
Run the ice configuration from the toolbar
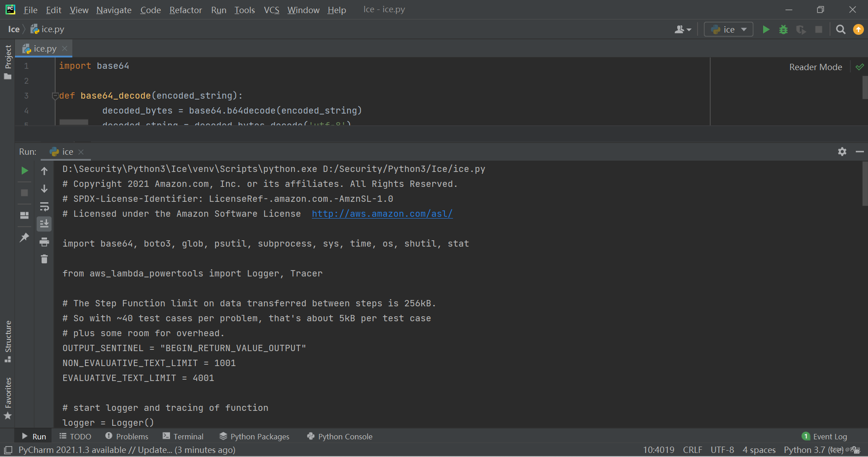pyautogui.click(x=766, y=29)
